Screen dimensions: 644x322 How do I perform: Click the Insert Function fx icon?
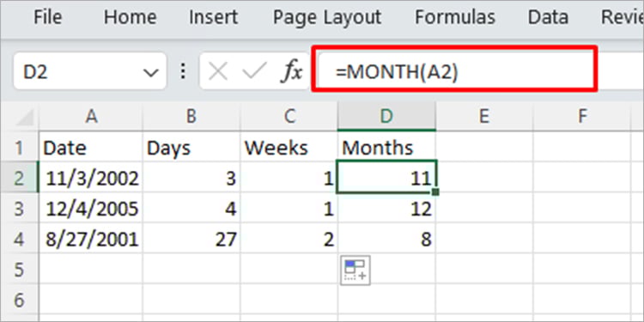292,73
